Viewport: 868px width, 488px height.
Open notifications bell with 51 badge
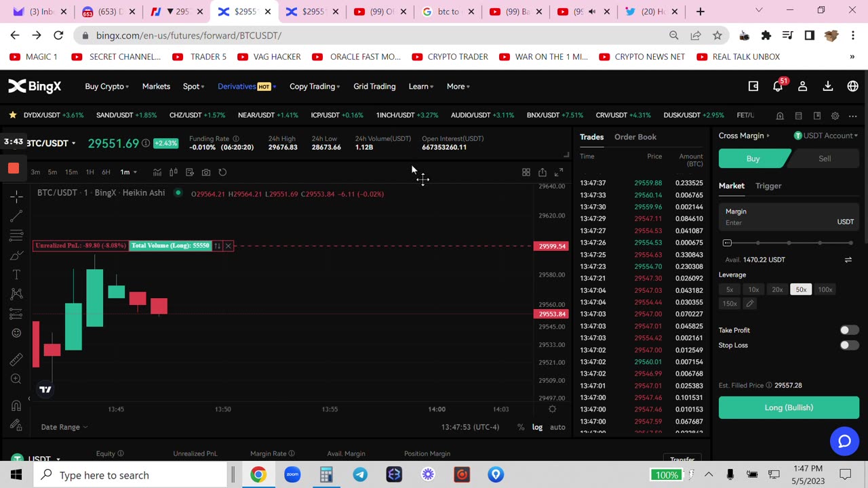tap(778, 85)
